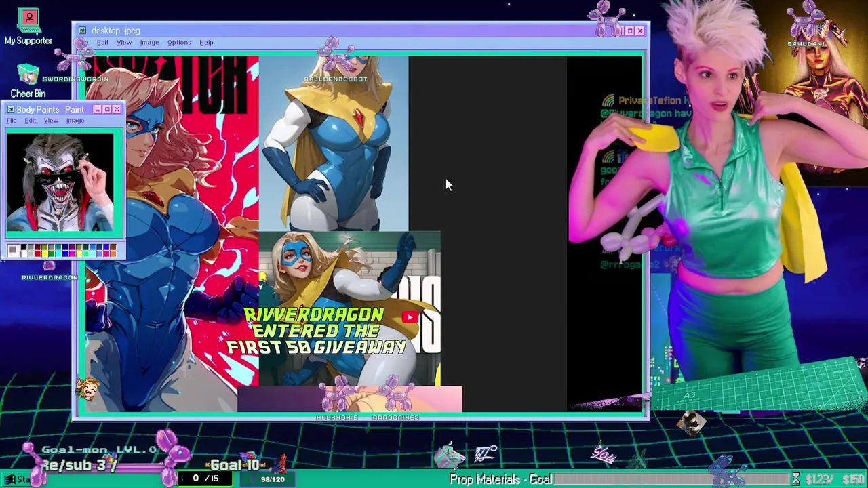Open Edit menu in Body Paints window

point(31,121)
